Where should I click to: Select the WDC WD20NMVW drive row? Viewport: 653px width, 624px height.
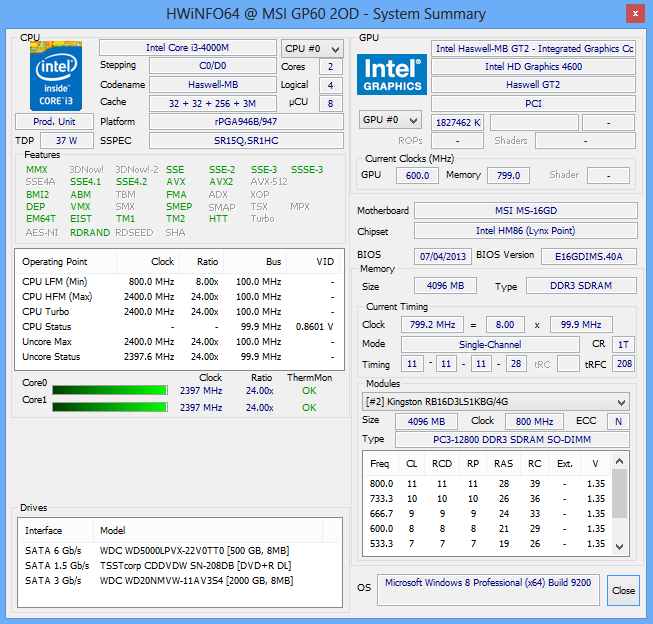(x=179, y=581)
